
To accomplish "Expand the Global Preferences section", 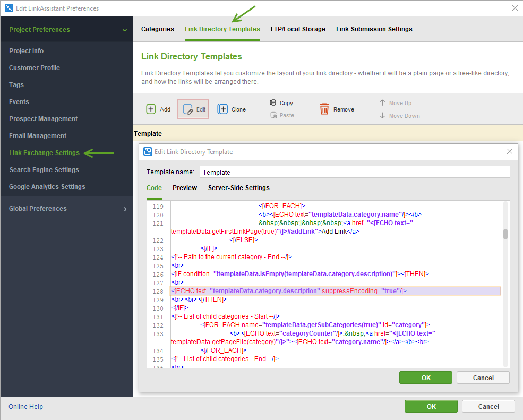I will point(125,209).
